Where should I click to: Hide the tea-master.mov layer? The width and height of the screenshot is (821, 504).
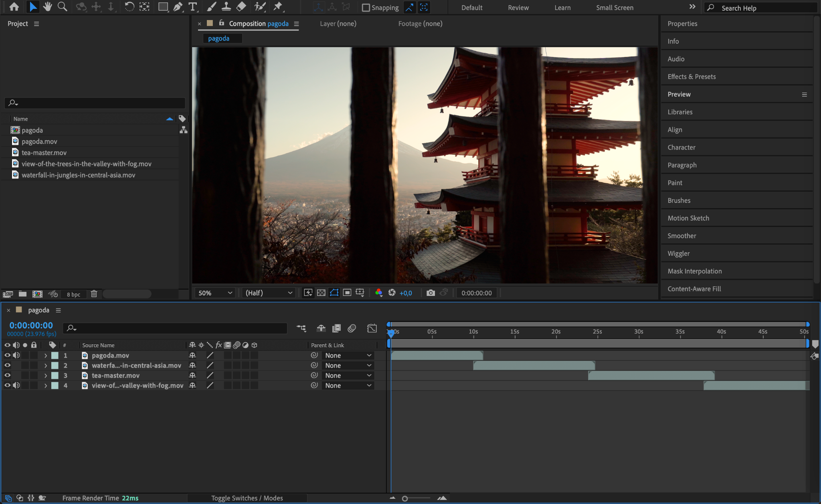coord(7,376)
